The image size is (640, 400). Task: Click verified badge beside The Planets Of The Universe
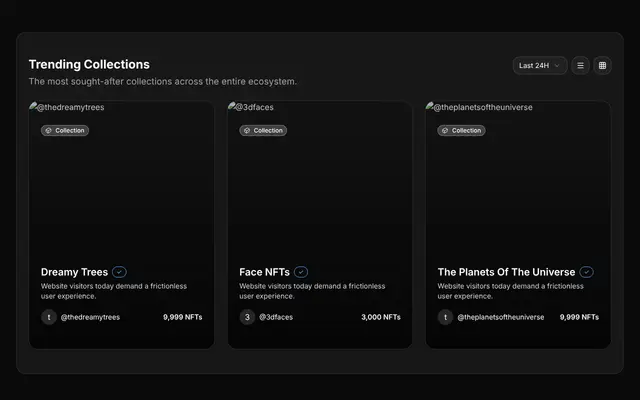587,272
